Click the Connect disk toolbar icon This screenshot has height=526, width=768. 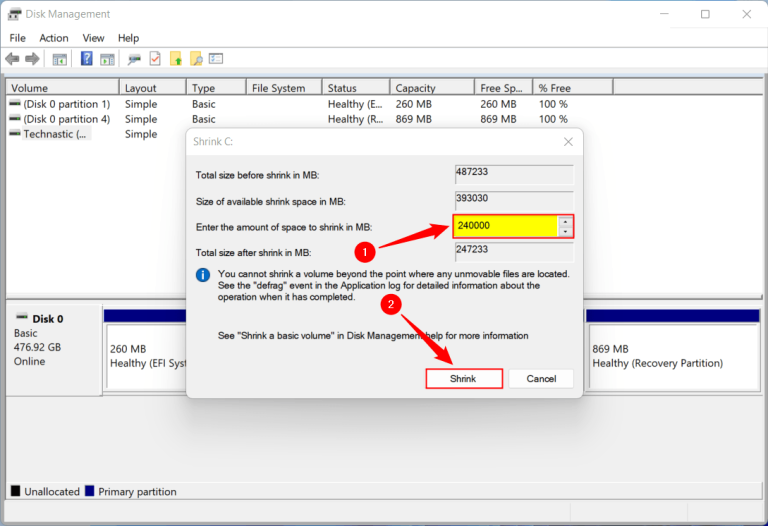pyautogui.click(x=134, y=59)
